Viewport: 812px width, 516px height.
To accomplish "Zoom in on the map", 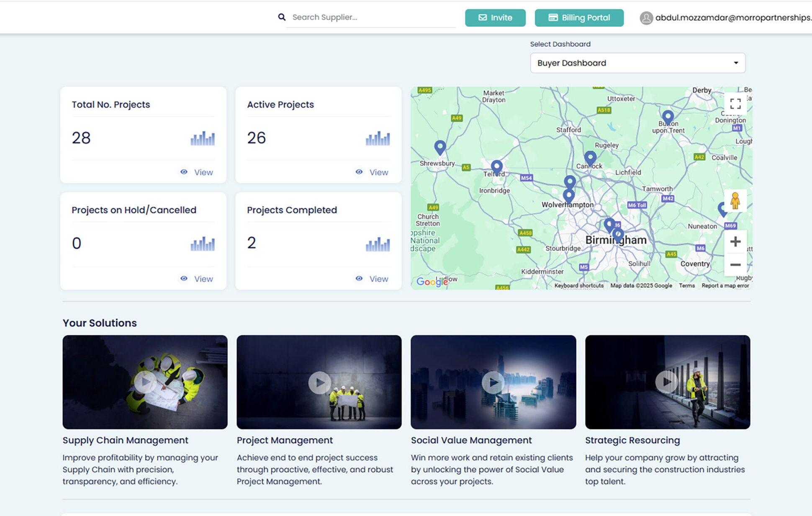I will 735,242.
